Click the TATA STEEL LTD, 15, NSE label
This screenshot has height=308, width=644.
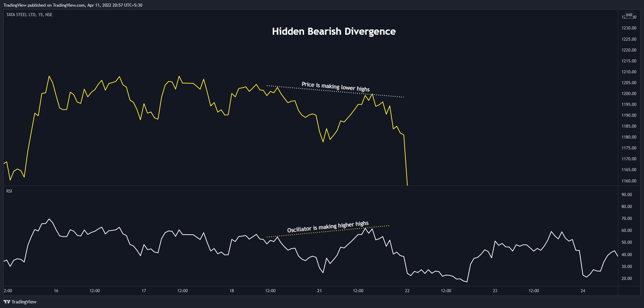click(x=29, y=15)
